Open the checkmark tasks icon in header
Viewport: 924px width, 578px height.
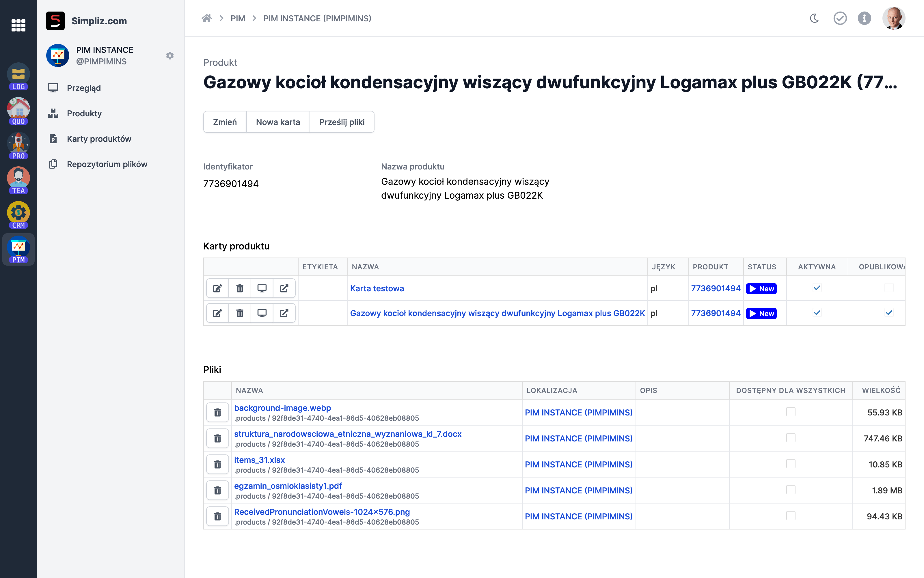coord(840,18)
